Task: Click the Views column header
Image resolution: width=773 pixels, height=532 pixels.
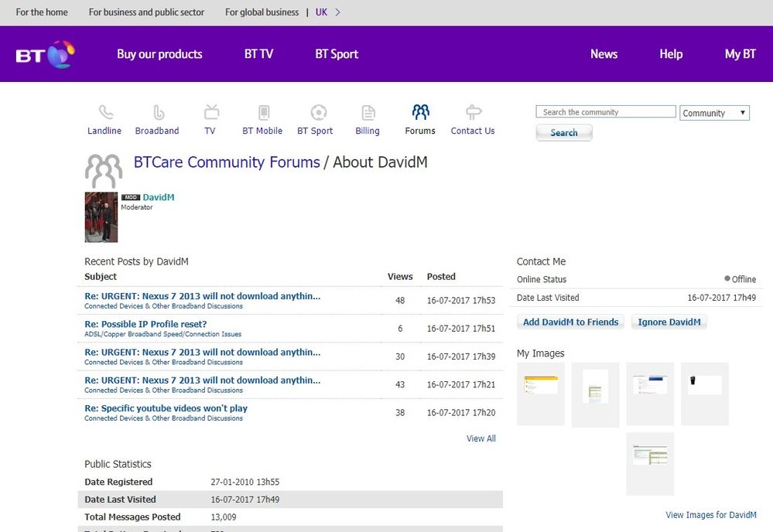Action: point(400,277)
